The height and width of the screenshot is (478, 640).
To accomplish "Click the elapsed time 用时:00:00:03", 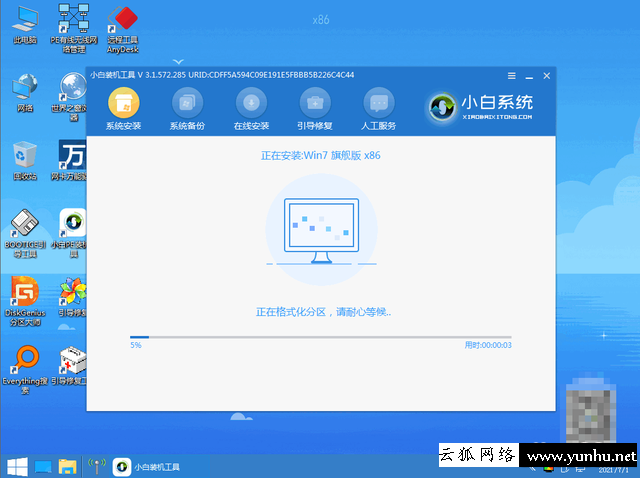I will tap(488, 345).
